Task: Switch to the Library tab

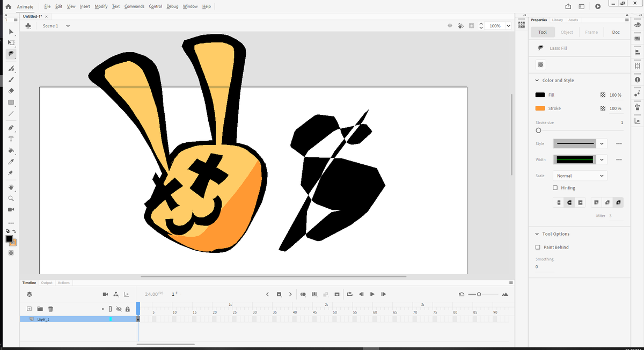Action: [x=558, y=20]
